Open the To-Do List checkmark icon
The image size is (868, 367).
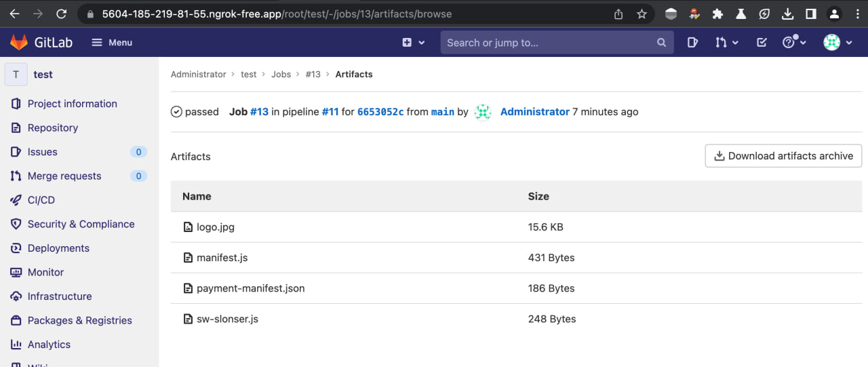click(x=762, y=42)
